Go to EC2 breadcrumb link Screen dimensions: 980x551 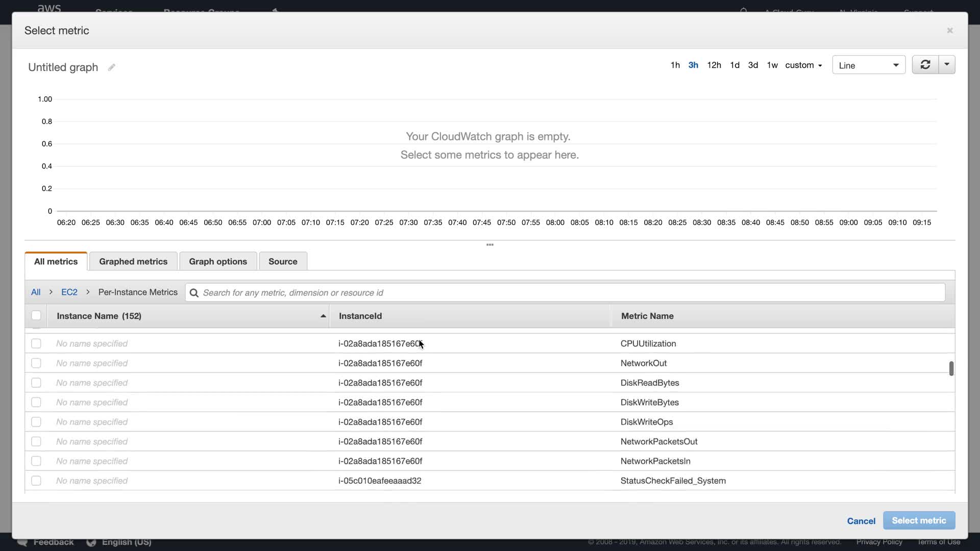[69, 292]
